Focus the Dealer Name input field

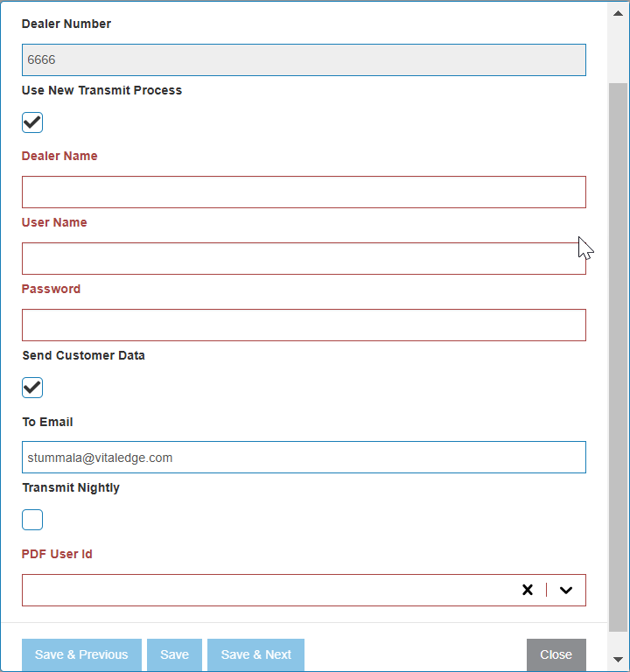[304, 192]
